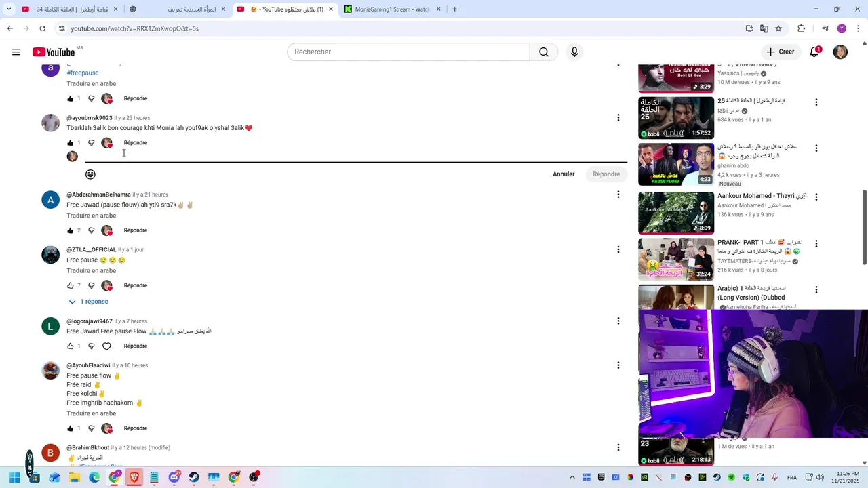Image resolution: width=868 pixels, height=488 pixels.
Task: Click the search magnifier button
Action: (544, 52)
